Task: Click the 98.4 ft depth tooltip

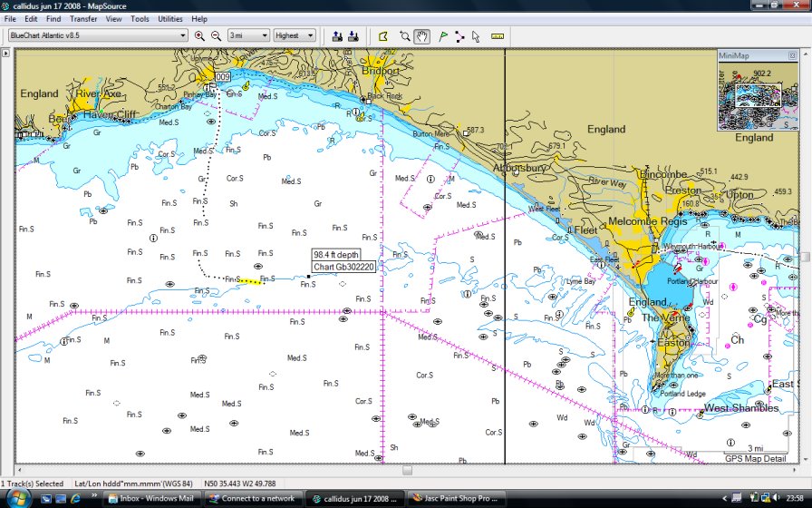Action: point(336,255)
